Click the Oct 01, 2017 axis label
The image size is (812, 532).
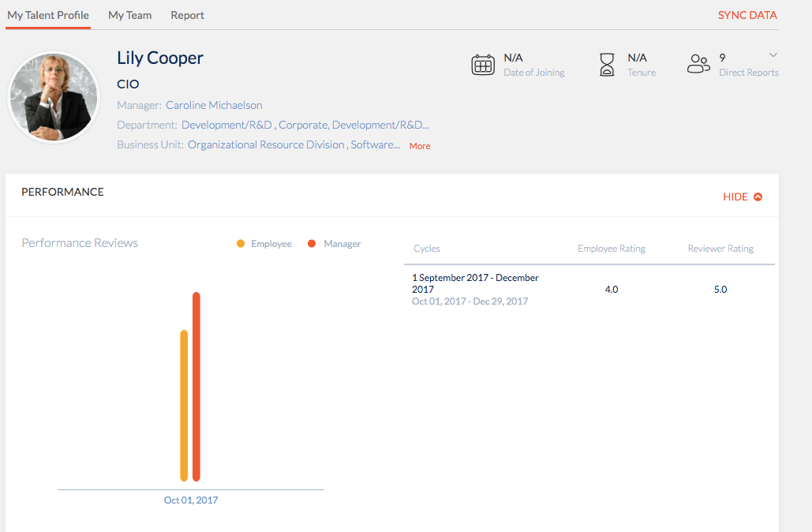point(191,500)
